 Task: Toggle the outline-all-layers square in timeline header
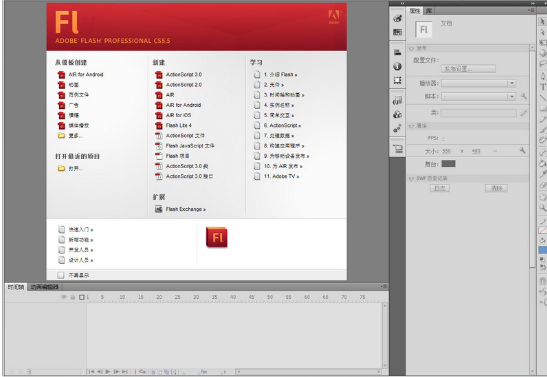tap(82, 297)
